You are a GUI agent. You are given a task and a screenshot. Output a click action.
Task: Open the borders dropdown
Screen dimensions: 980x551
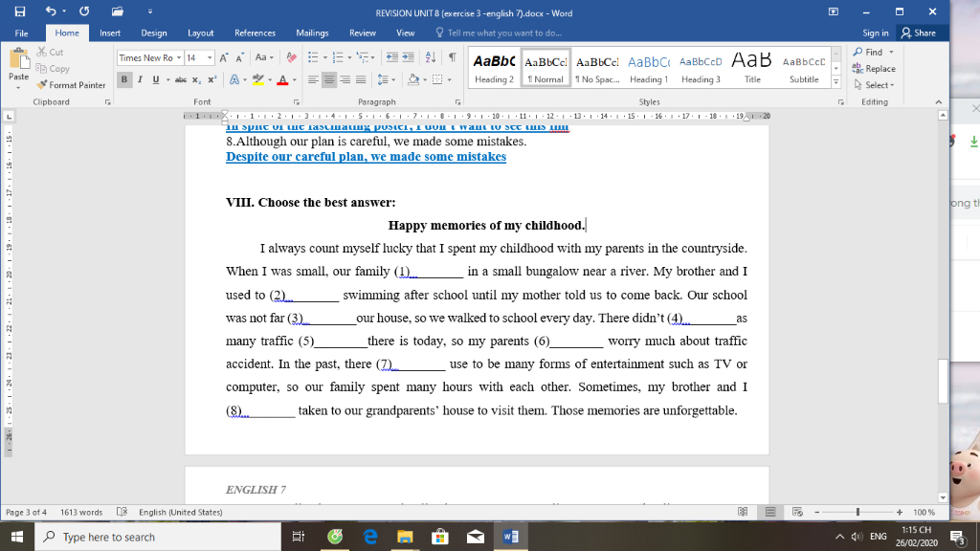450,80
